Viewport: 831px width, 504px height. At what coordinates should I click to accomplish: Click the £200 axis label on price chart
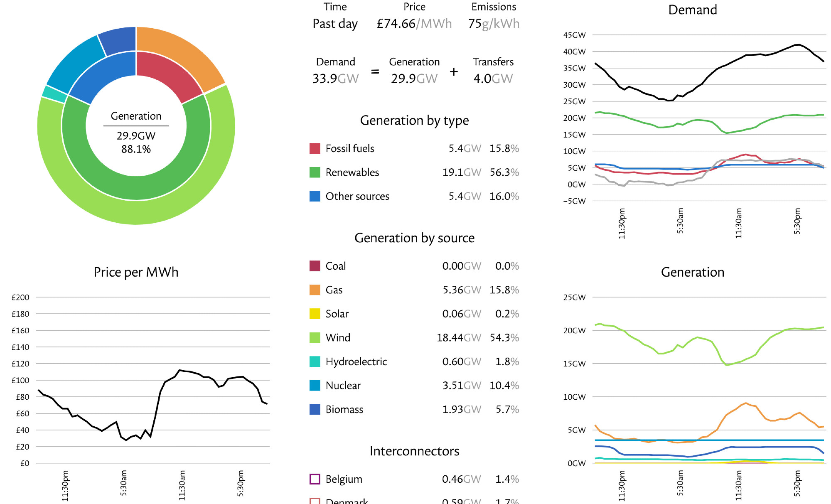click(20, 297)
